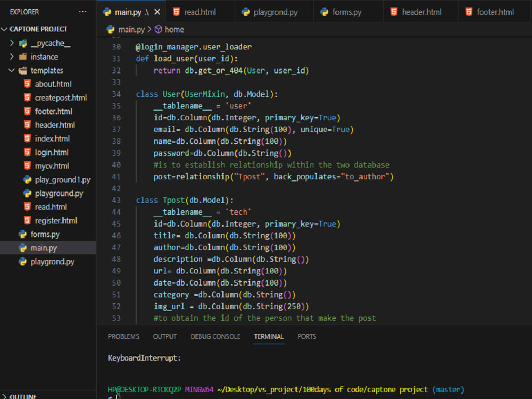Expand the __pycache__ folder
This screenshot has width=532, height=399.
pos(11,43)
